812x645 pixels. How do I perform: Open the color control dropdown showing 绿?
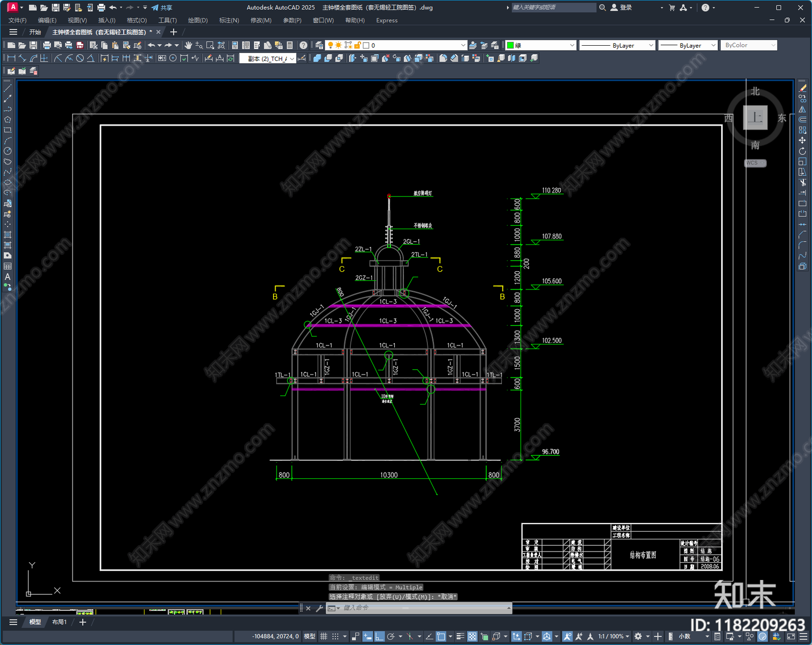[541, 45]
